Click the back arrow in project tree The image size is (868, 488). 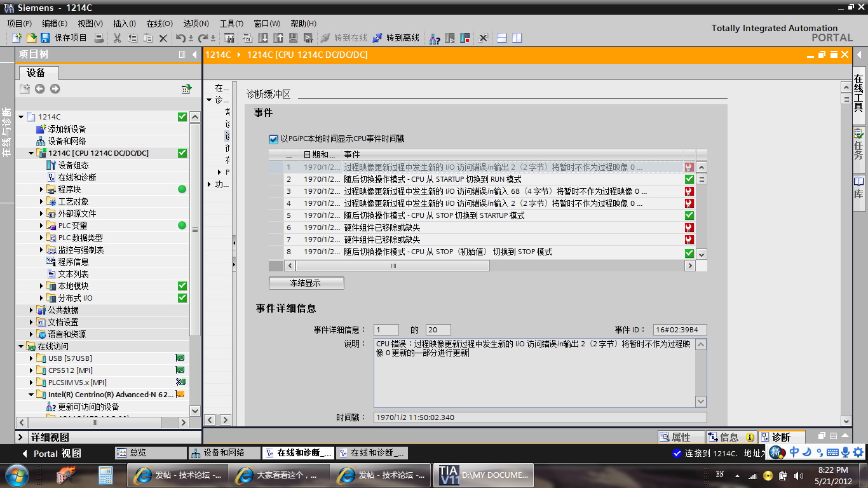[x=40, y=89]
